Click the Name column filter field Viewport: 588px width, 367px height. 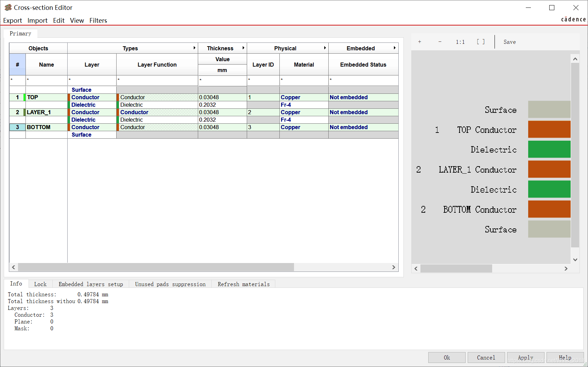[47, 81]
